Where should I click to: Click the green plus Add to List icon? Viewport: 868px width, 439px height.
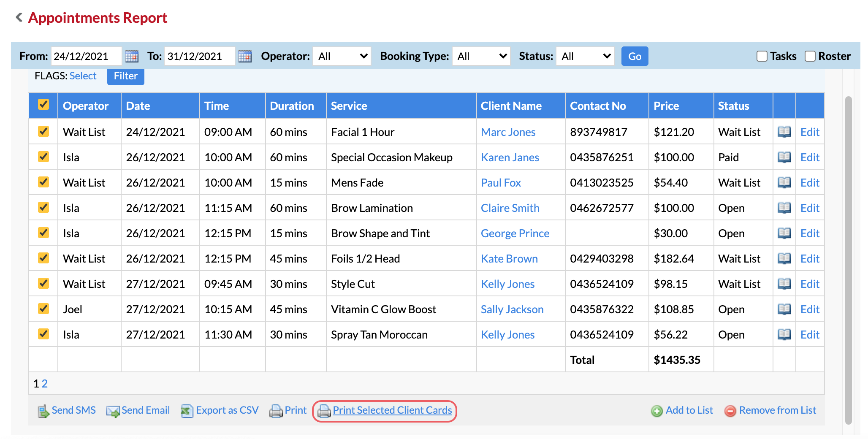[657, 411]
